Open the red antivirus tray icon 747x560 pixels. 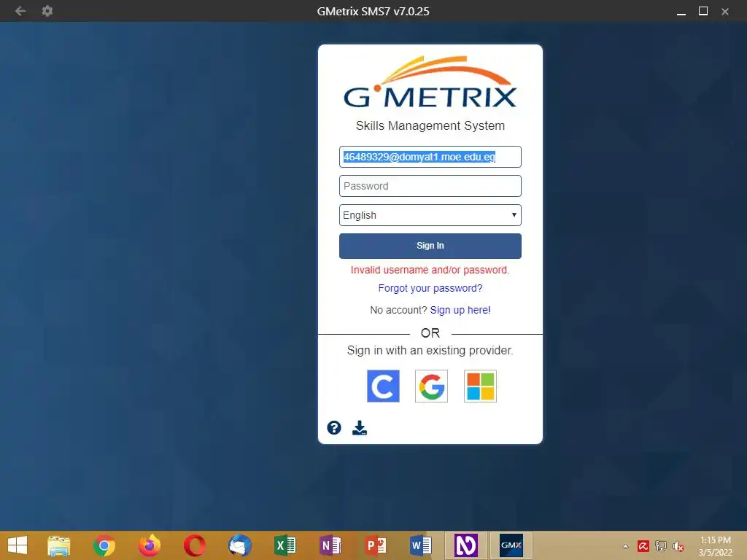coord(643,546)
